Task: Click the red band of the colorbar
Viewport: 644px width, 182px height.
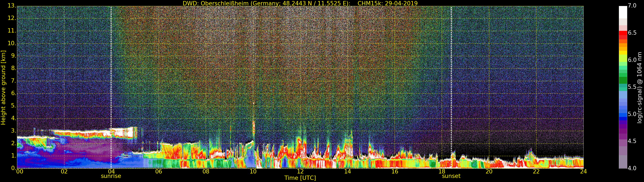Action: pyautogui.click(x=623, y=33)
